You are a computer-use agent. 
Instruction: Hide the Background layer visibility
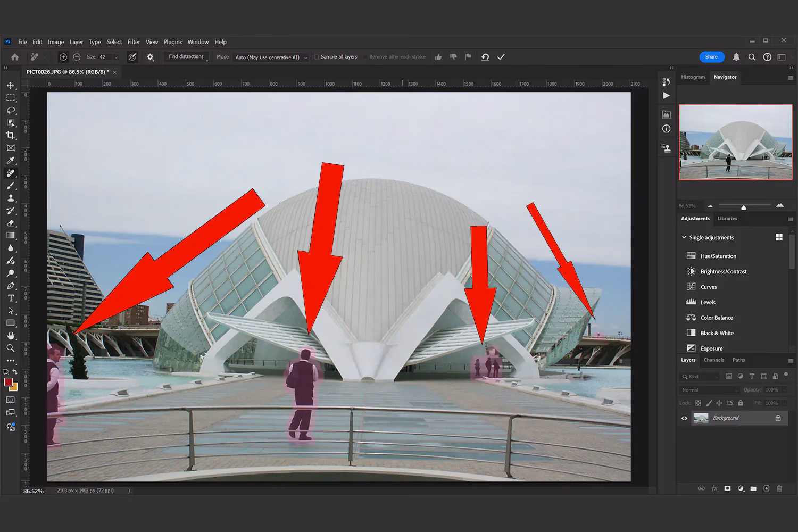tap(684, 418)
